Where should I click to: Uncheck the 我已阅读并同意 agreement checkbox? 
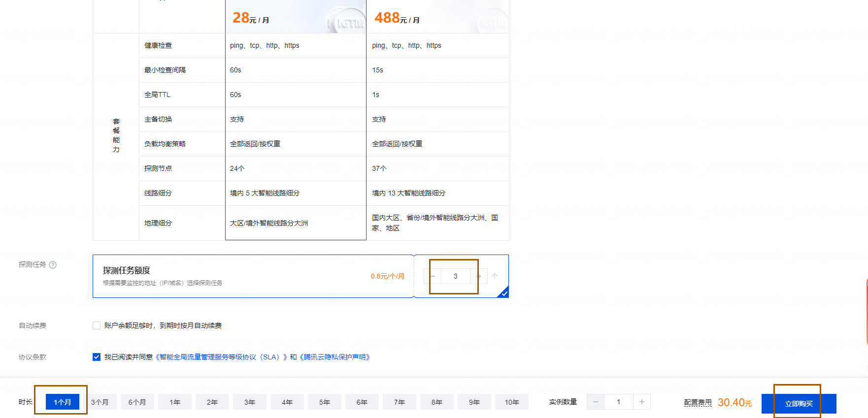coord(97,357)
